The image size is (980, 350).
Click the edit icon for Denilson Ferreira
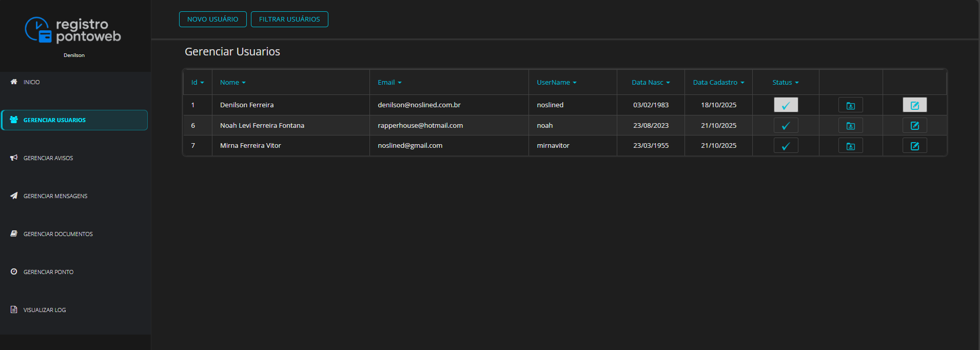[914, 105]
